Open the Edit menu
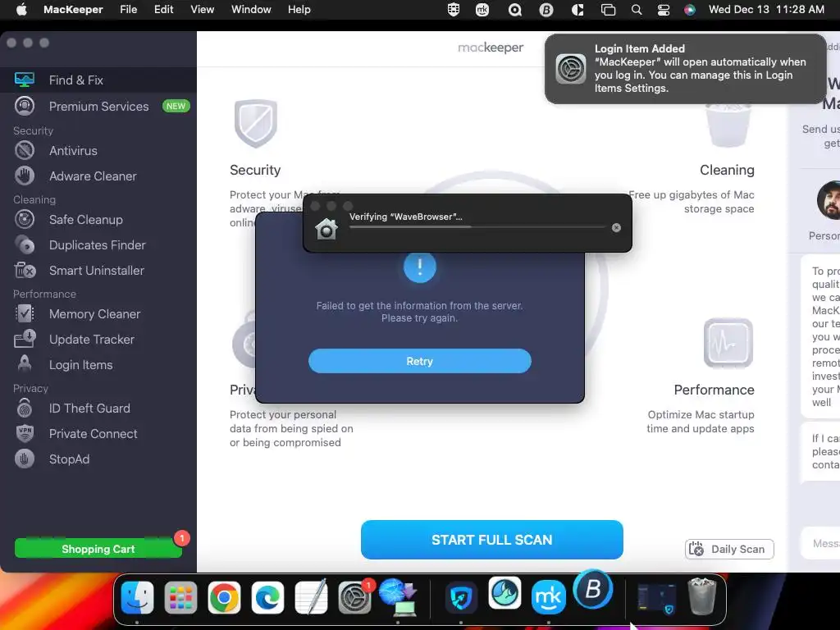 coord(163,10)
